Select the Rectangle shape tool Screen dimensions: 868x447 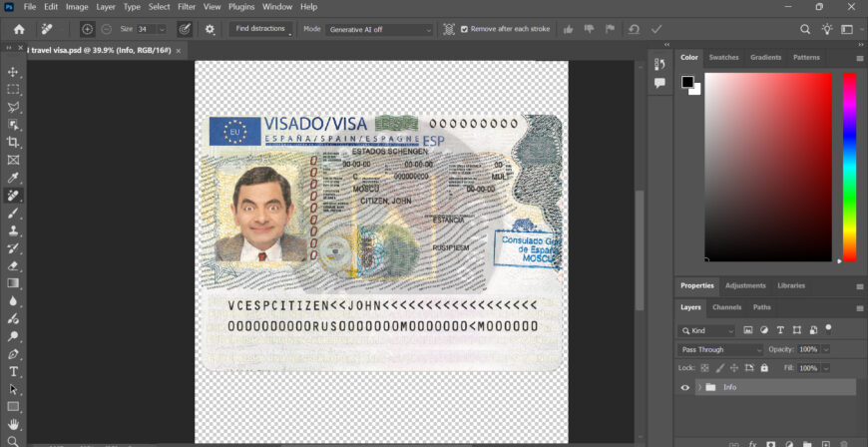[13, 406]
